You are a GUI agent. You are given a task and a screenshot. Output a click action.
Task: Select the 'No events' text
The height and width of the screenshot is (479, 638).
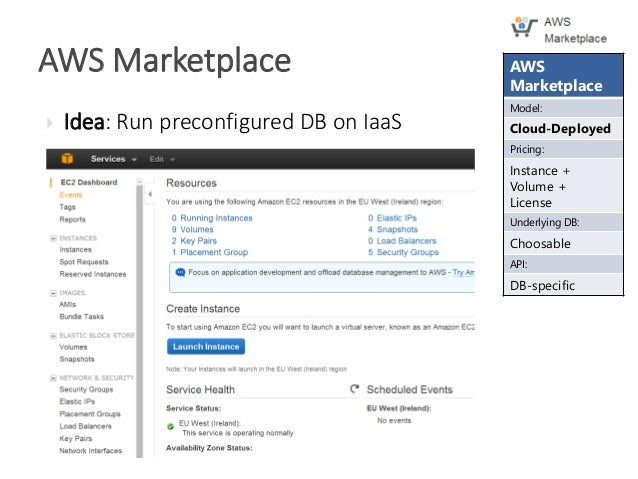click(394, 421)
